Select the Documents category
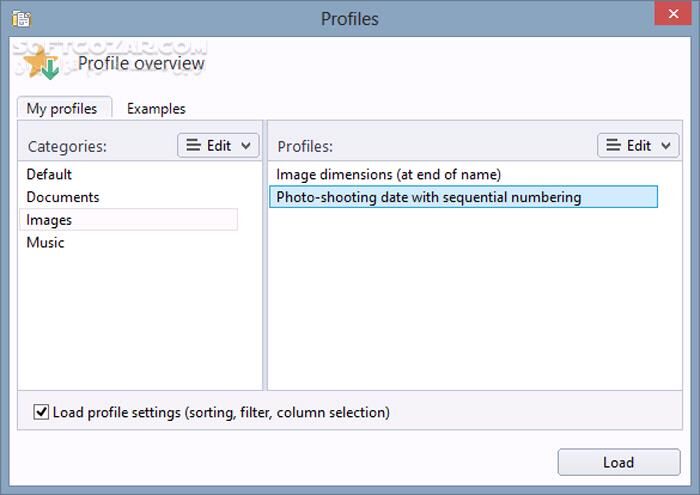This screenshot has width=700, height=495. click(x=63, y=197)
